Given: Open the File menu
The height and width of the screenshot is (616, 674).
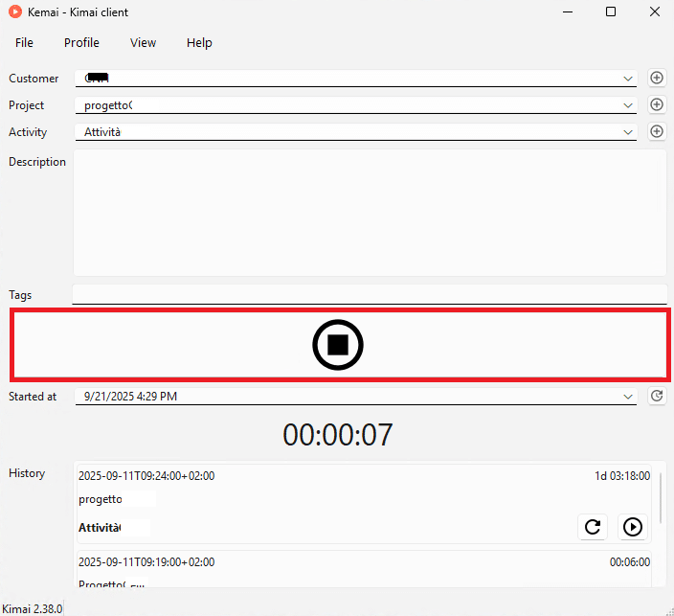Looking at the screenshot, I should pyautogui.click(x=24, y=43).
